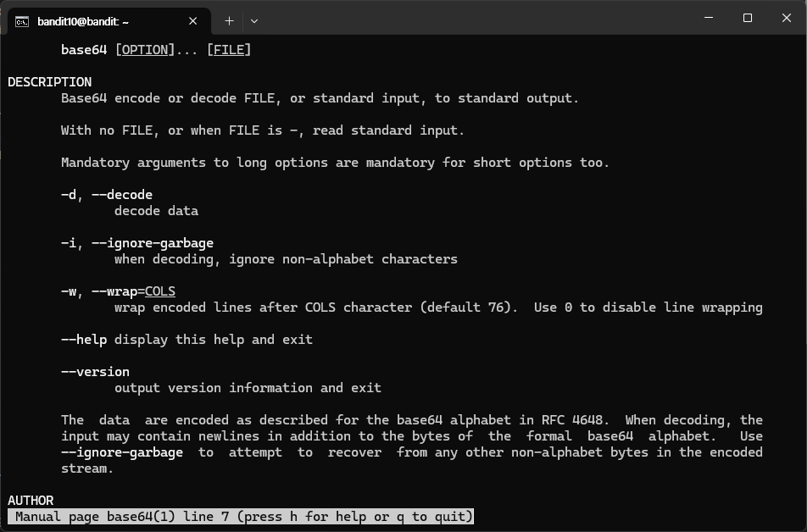
Task: Maximize the terminal window
Action: [x=748, y=18]
